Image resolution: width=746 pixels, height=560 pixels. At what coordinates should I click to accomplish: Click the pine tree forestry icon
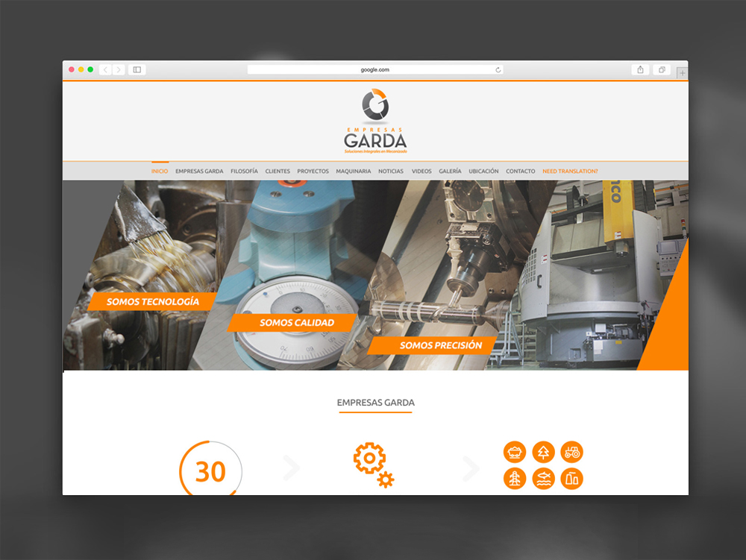543,452
